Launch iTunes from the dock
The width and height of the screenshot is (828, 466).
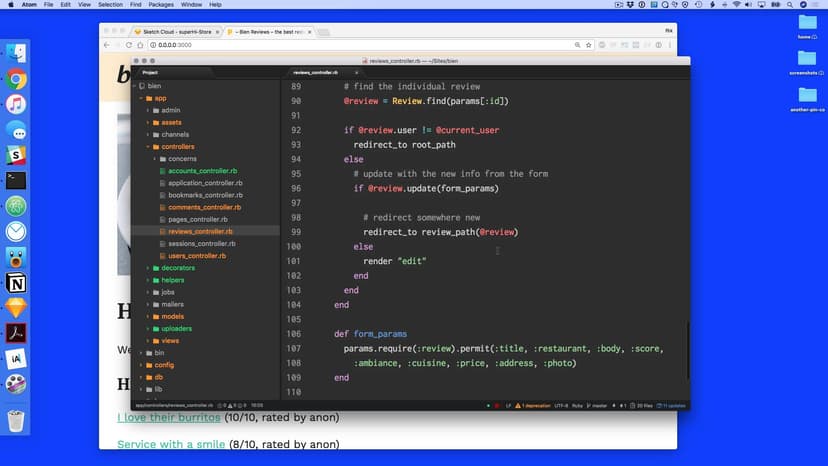click(16, 105)
